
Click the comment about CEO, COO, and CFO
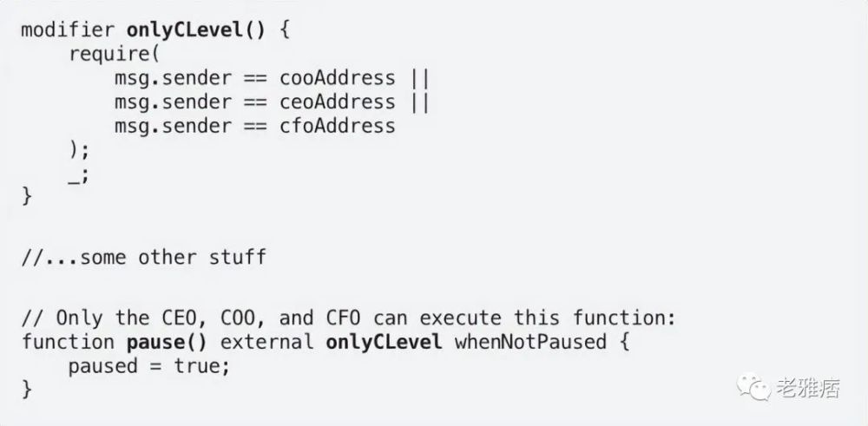tap(349, 318)
